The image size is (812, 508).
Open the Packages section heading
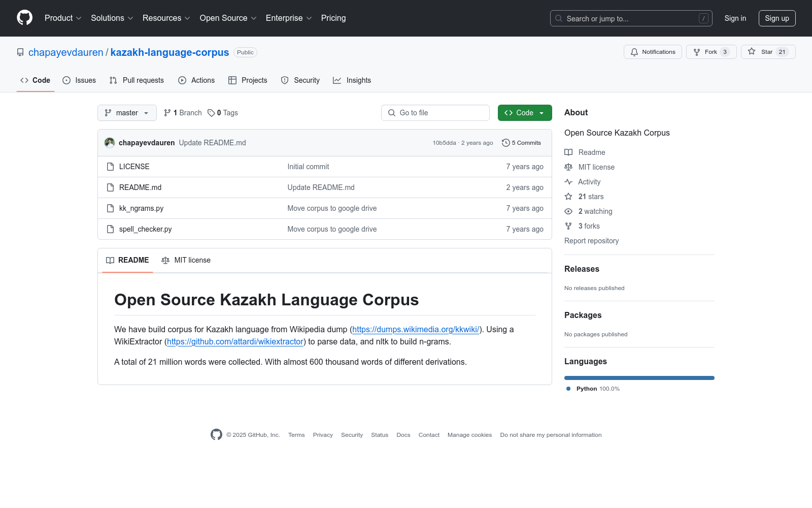pos(583,315)
